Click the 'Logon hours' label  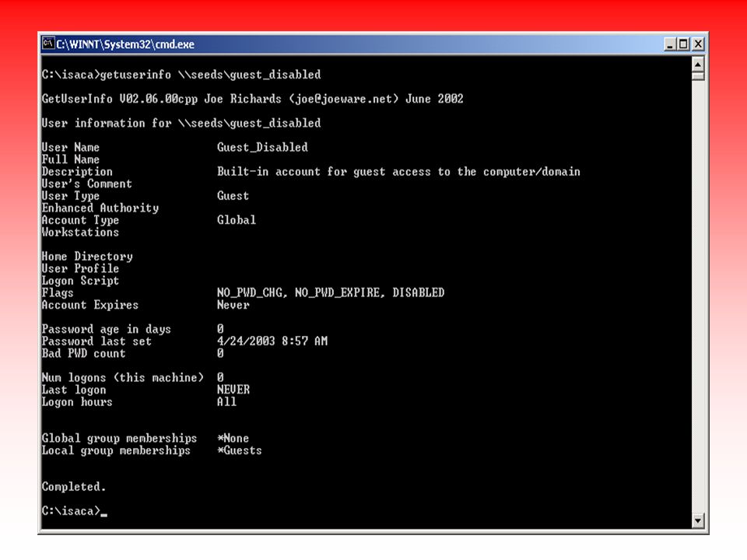tap(77, 402)
